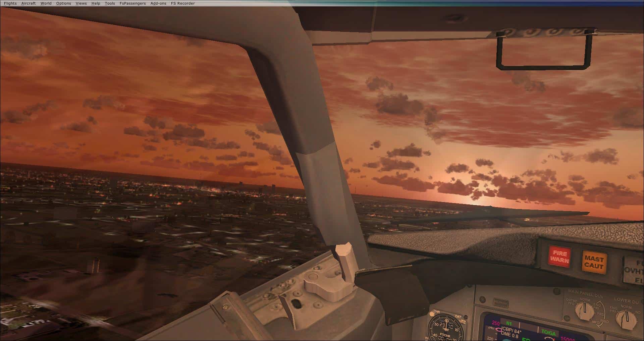The height and width of the screenshot is (341, 644).
Task: Click the overhead sun visor handle
Action: 543,50
